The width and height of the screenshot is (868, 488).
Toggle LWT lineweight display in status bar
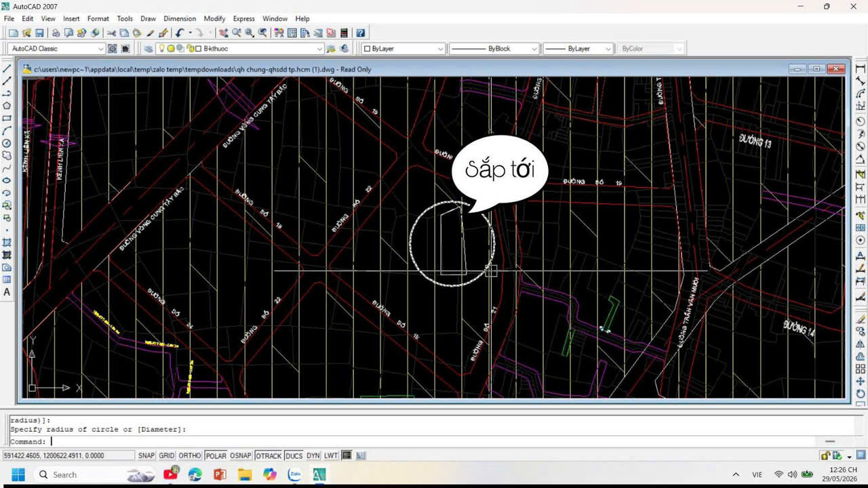click(x=331, y=455)
